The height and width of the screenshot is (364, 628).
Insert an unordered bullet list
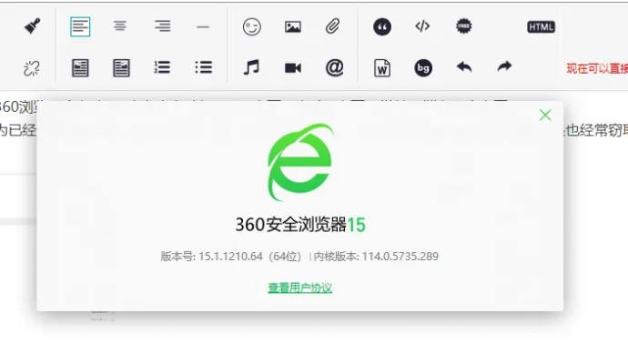(x=203, y=67)
